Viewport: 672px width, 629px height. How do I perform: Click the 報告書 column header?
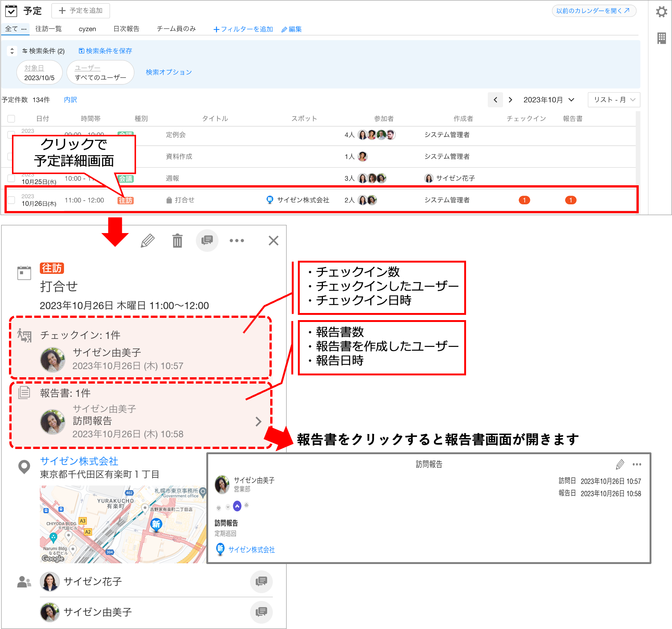573,119
